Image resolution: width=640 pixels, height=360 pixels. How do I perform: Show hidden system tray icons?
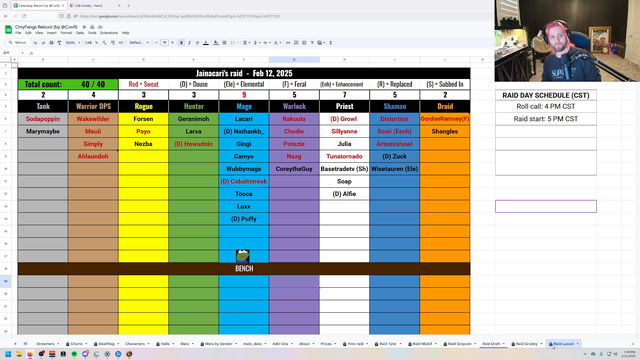pos(585,354)
